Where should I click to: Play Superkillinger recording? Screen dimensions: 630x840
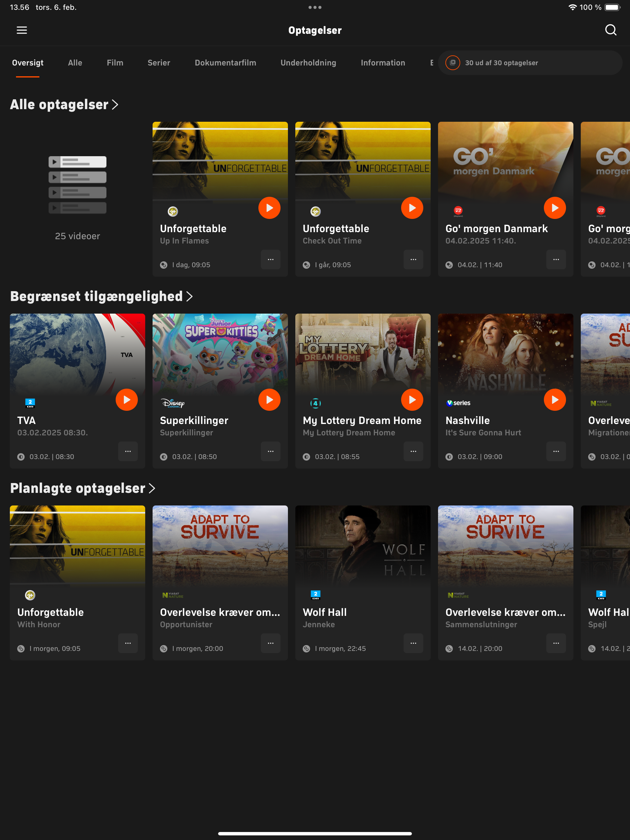coord(269,399)
